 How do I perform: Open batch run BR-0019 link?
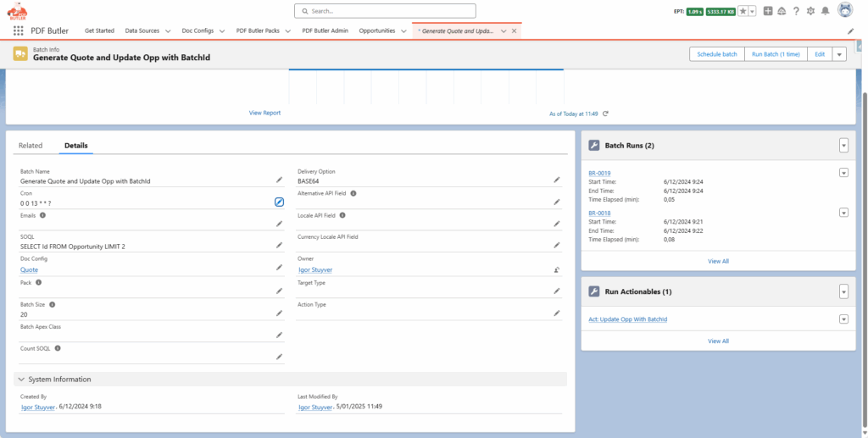(x=599, y=173)
